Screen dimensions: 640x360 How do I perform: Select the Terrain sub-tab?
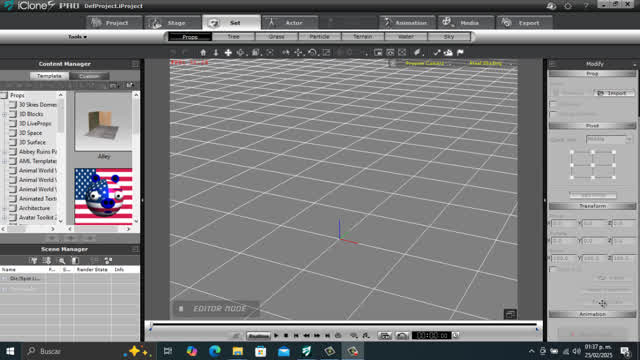[x=362, y=37]
